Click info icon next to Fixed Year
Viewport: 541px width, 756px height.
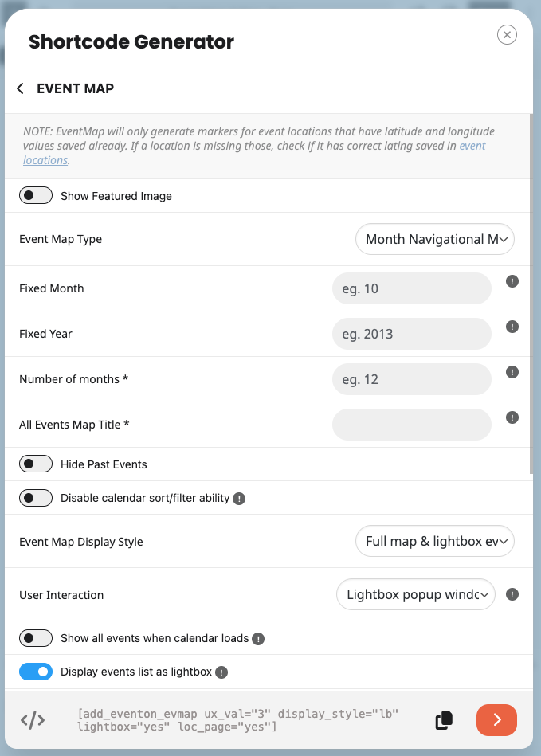pyautogui.click(x=512, y=327)
